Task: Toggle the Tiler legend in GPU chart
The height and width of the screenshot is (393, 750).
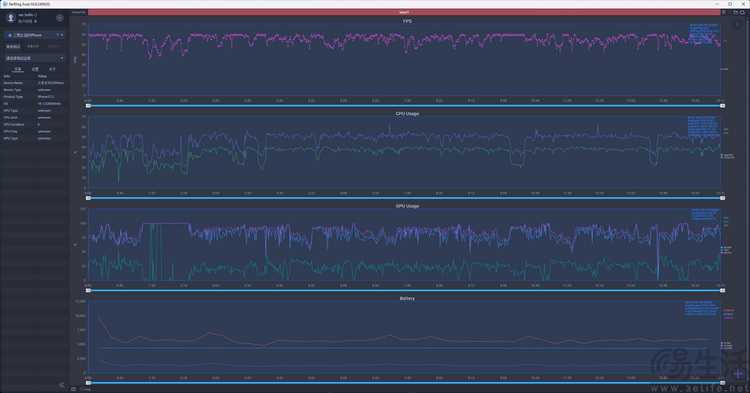Action: pyautogui.click(x=726, y=250)
